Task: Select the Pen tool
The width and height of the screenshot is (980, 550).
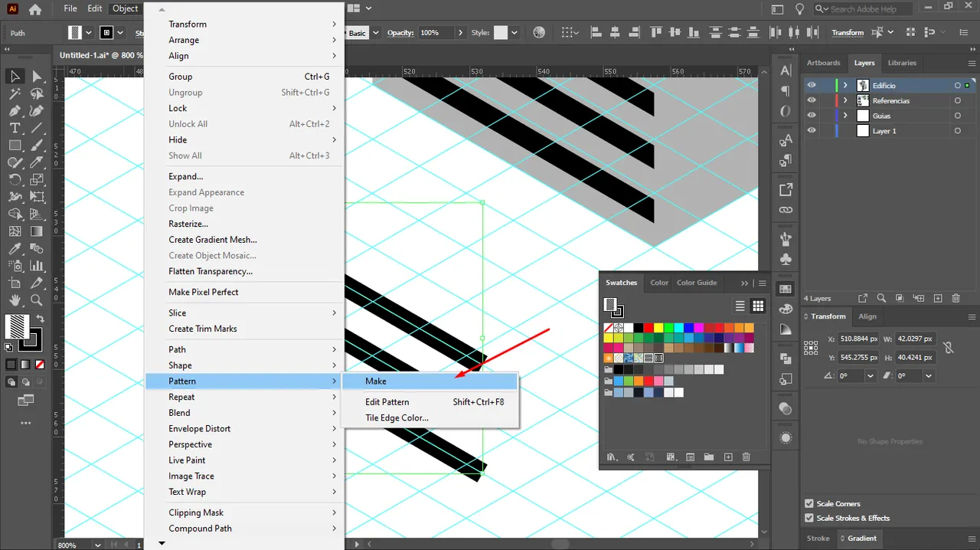Action: pyautogui.click(x=15, y=111)
